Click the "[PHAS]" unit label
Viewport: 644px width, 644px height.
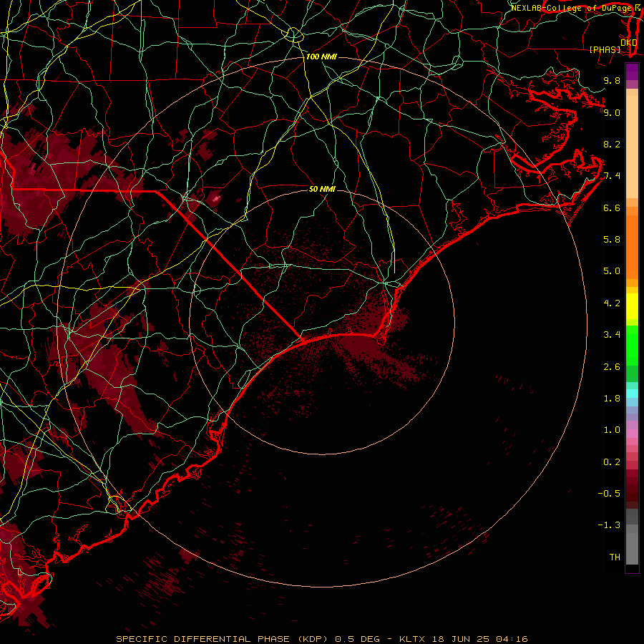pos(605,49)
